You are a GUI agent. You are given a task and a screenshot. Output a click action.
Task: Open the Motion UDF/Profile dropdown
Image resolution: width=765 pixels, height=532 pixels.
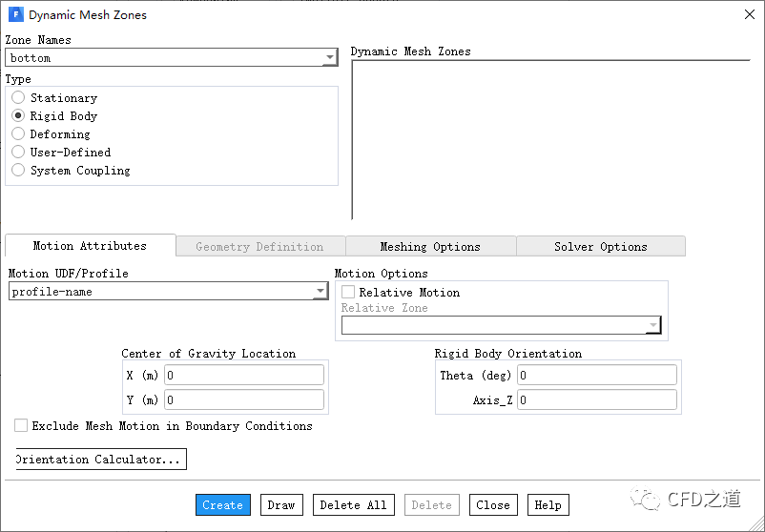coord(320,292)
